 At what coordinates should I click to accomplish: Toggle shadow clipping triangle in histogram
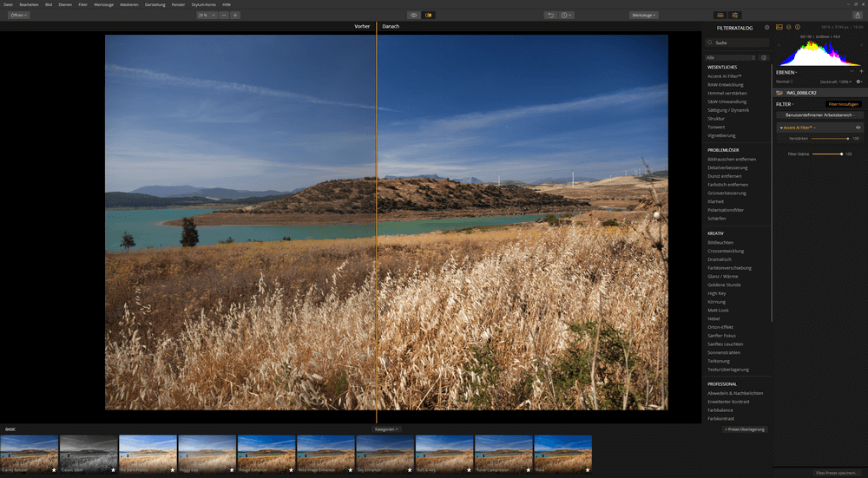click(779, 45)
